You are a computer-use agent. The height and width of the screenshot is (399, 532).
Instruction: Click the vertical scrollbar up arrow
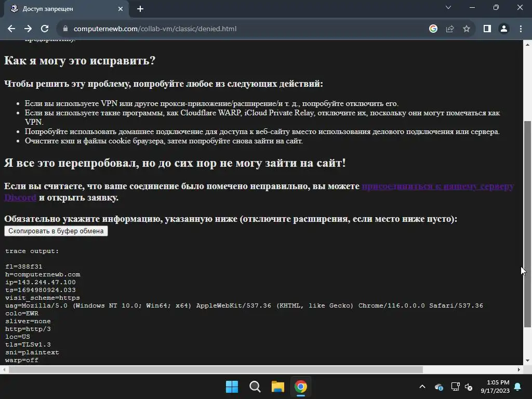(x=527, y=45)
